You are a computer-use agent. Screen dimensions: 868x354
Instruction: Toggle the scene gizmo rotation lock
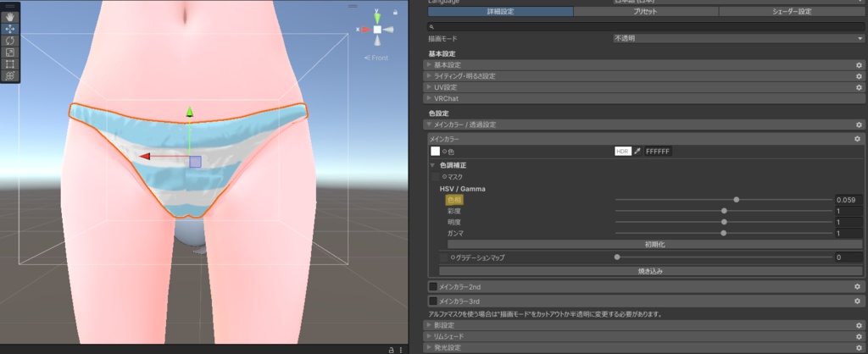click(x=395, y=12)
